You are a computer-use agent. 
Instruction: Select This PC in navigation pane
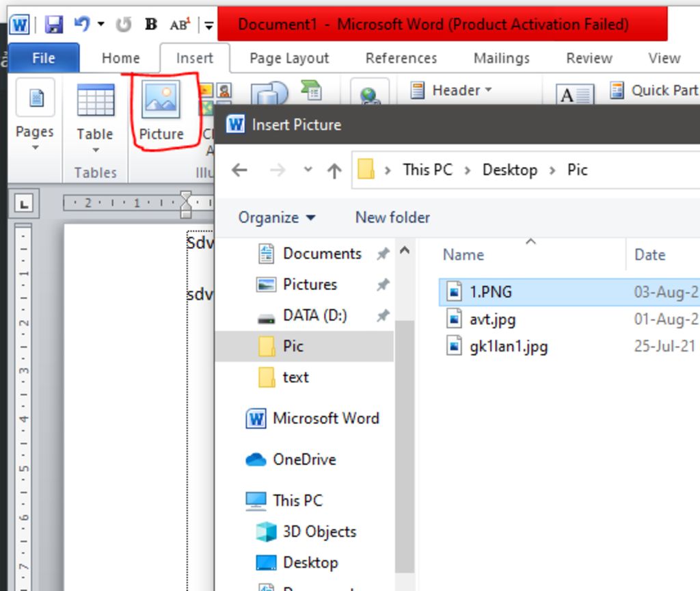point(284,500)
